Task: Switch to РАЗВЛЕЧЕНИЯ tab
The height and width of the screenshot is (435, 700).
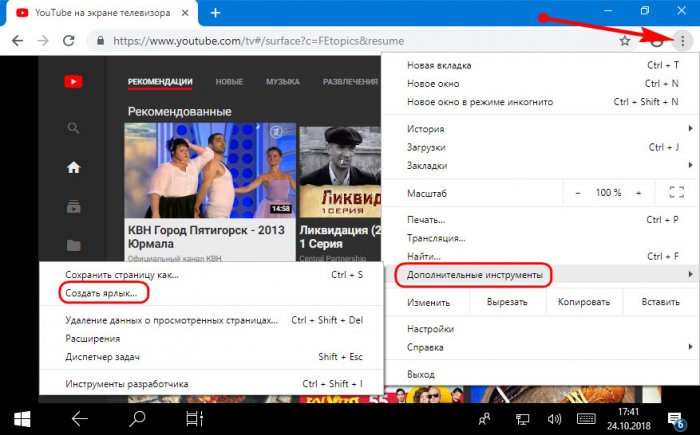Action: [x=350, y=82]
